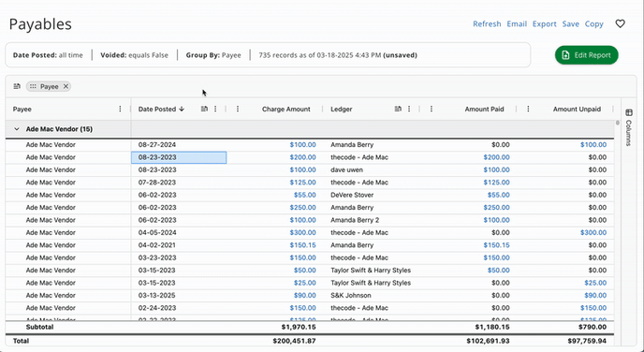Screen dimensions: 644x352
Task: Remove the Payee grouping chip
Action: [x=66, y=86]
